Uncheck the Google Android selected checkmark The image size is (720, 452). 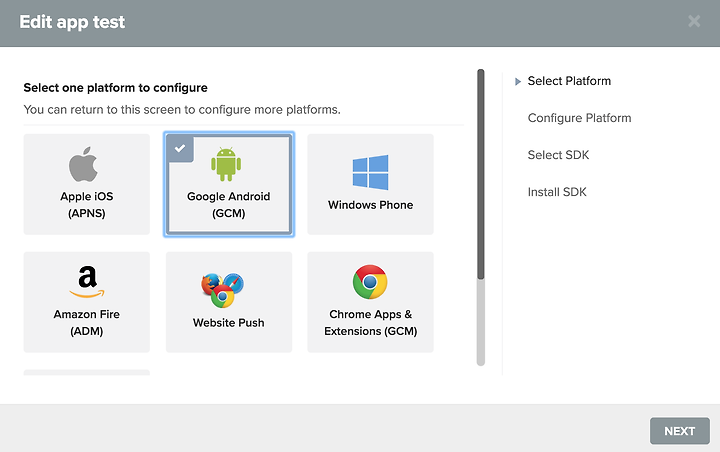point(180,148)
